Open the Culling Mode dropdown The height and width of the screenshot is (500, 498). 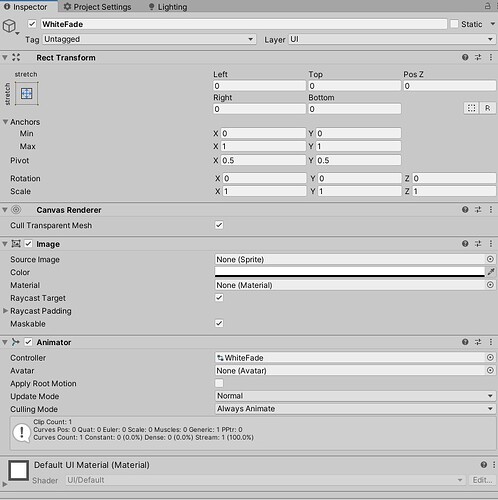point(355,409)
